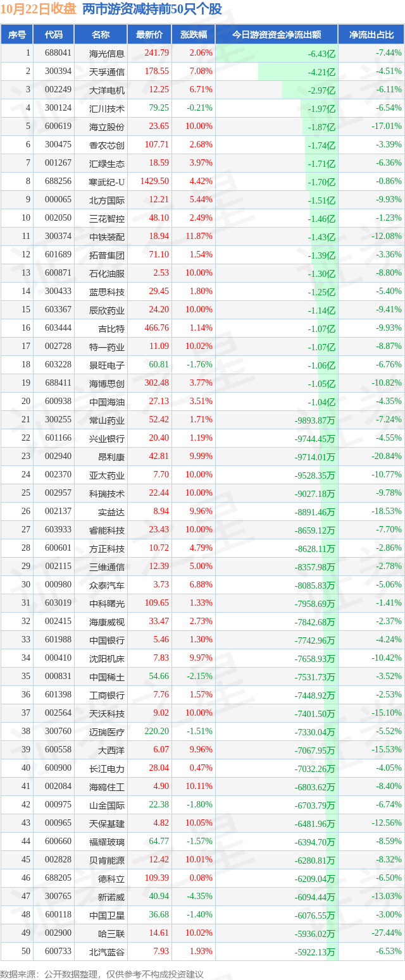Select stock name 兴业银行

click(108, 438)
